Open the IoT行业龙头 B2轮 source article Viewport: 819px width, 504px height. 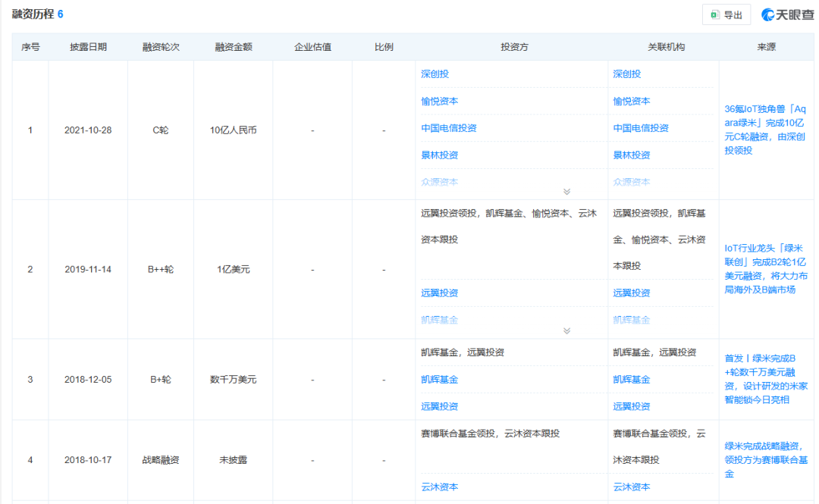click(765, 269)
